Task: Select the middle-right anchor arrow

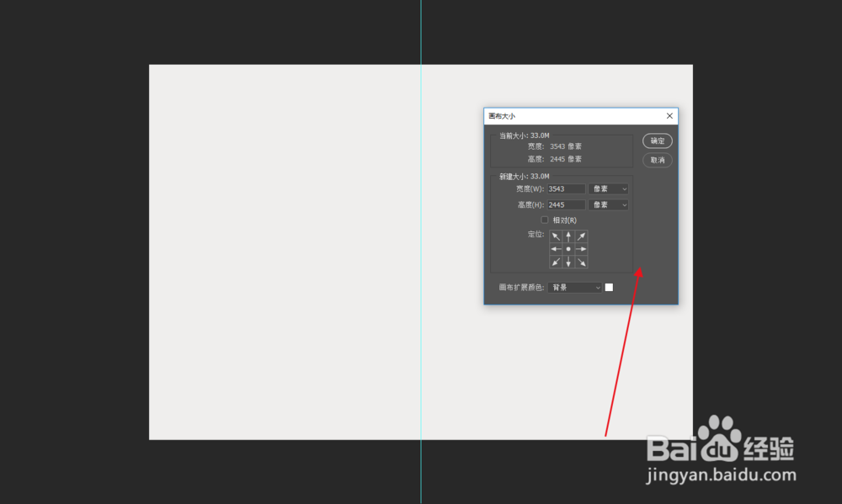Action: click(581, 249)
